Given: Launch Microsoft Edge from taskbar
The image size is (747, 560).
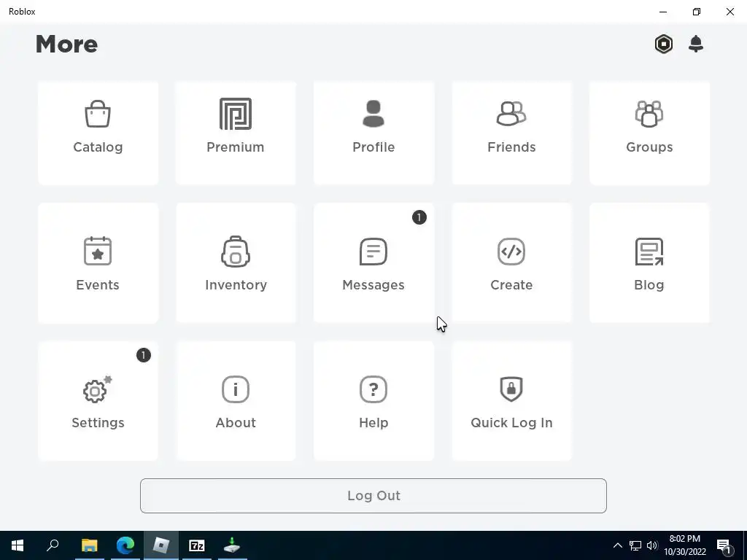Looking at the screenshot, I should (125, 545).
